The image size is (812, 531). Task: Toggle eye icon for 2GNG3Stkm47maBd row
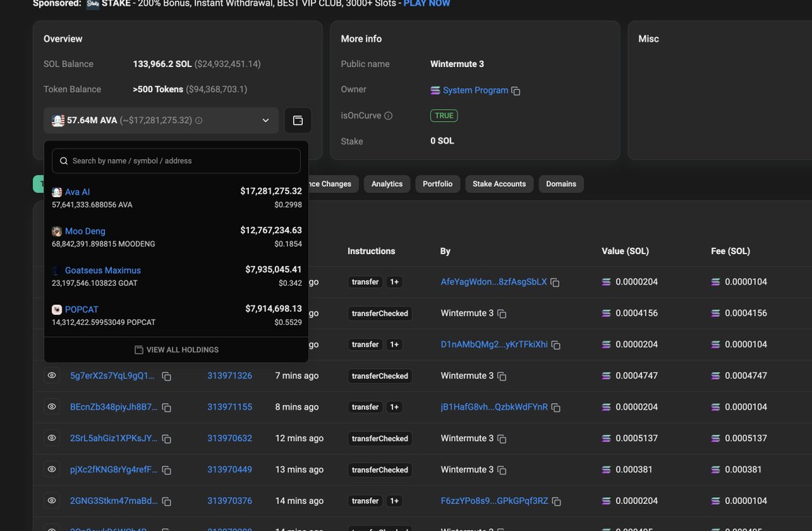(51, 501)
